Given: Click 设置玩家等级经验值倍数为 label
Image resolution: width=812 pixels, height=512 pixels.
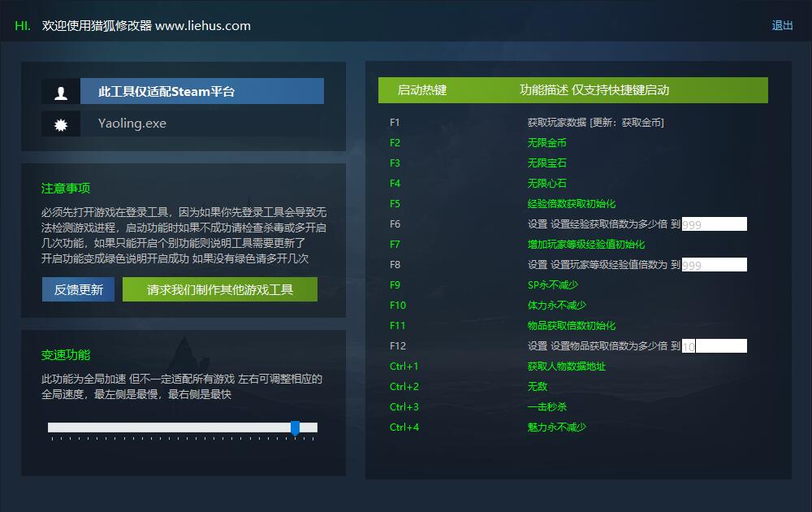Looking at the screenshot, I should (x=608, y=264).
